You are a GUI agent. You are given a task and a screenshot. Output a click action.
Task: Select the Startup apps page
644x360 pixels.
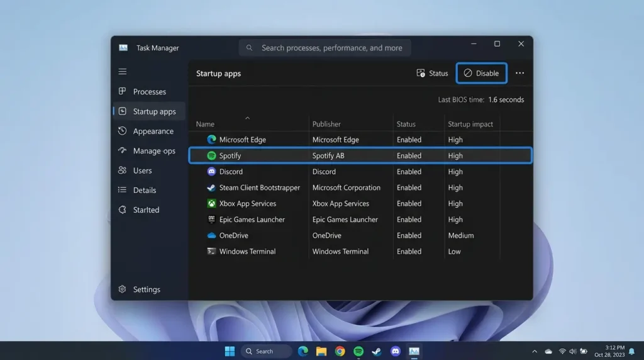coord(149,111)
